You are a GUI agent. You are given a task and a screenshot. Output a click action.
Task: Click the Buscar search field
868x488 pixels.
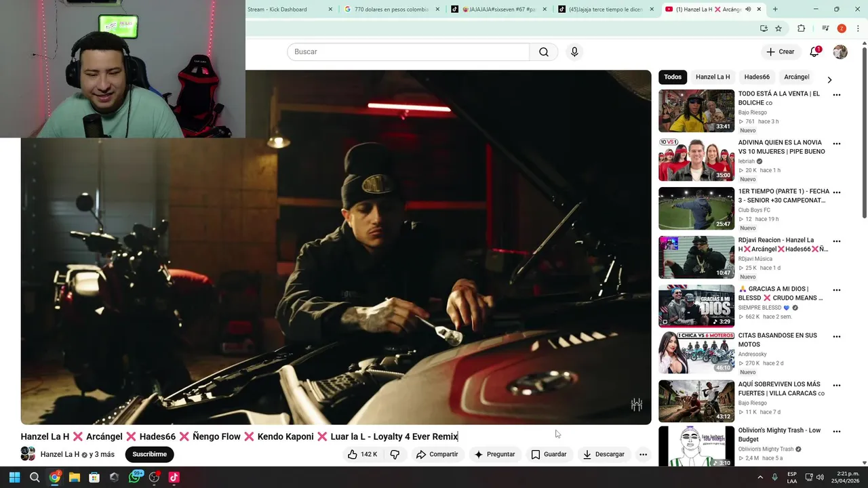[408, 52]
